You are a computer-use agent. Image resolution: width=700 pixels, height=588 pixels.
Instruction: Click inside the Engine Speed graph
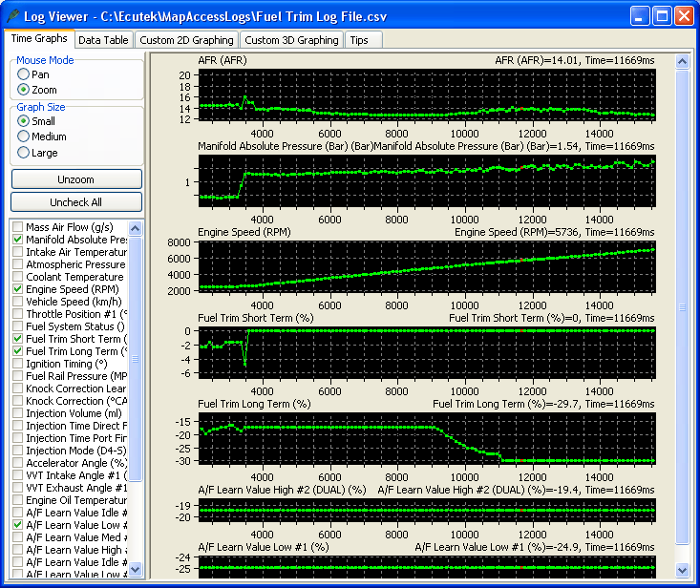[427, 266]
